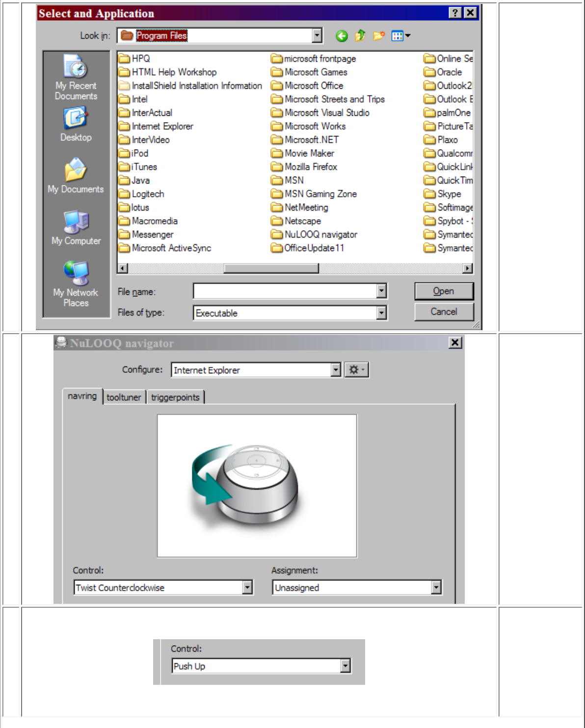585x728 pixels.
Task: Select the OfficeUpdate11 folder
Action: pos(308,248)
